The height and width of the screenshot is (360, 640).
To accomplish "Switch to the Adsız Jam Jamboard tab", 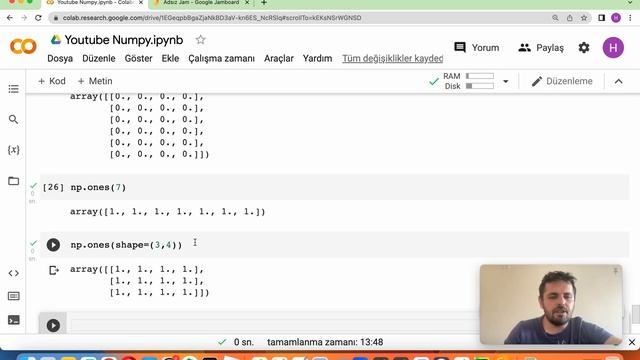I will pyautogui.click(x=201, y=3).
